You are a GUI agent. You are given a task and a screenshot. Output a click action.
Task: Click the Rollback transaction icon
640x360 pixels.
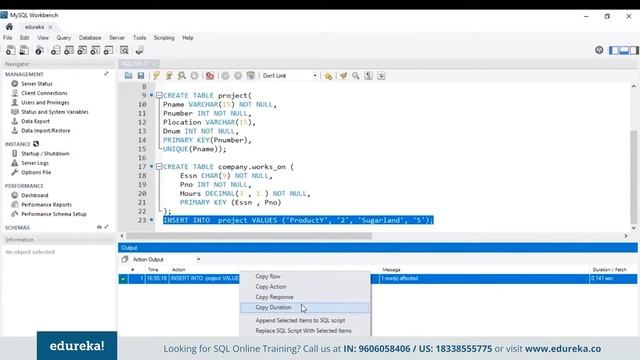point(238,76)
